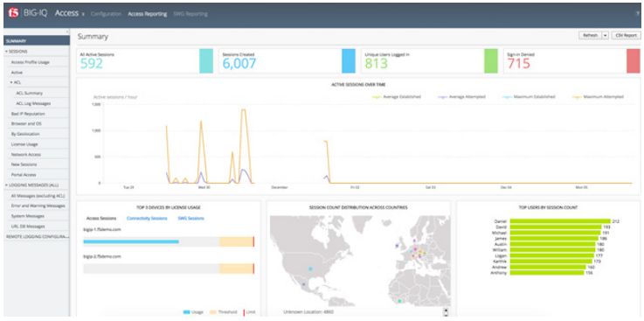This screenshot has width=644, height=321.
Task: Click the teal swatch on All Active Sessions card
Action: tap(206, 61)
